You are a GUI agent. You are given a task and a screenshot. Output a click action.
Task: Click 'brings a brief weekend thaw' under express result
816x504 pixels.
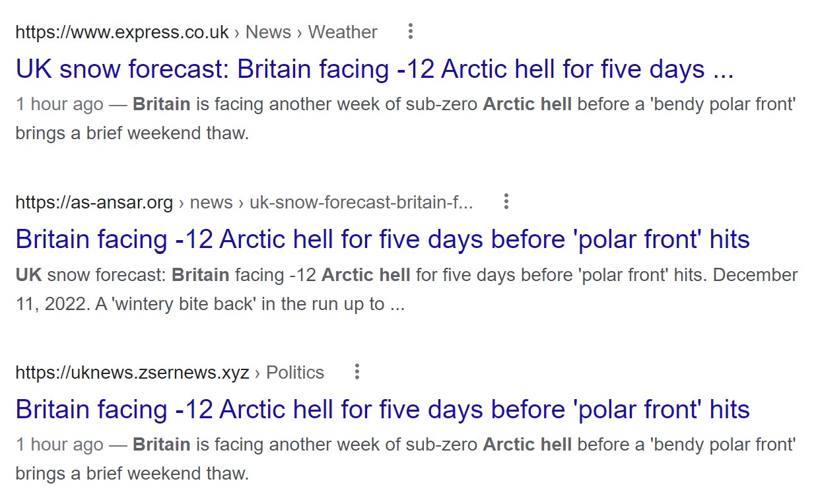(x=132, y=133)
